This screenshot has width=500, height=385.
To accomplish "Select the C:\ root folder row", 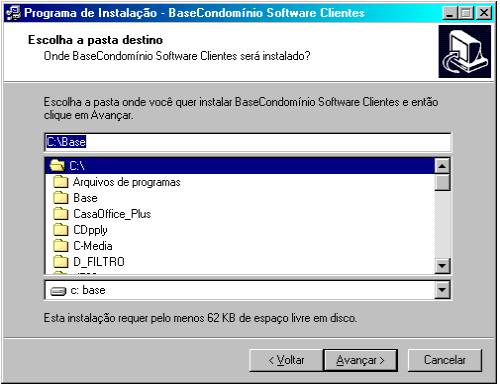I will [x=239, y=166].
